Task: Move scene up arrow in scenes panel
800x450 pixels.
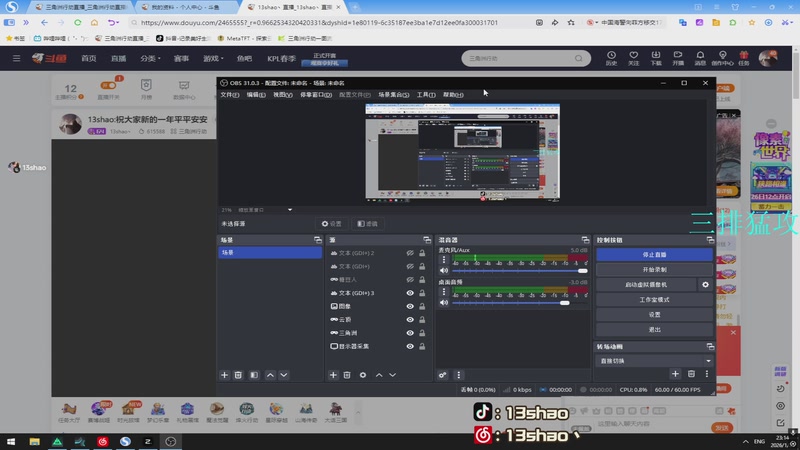Action: pyautogui.click(x=270, y=375)
